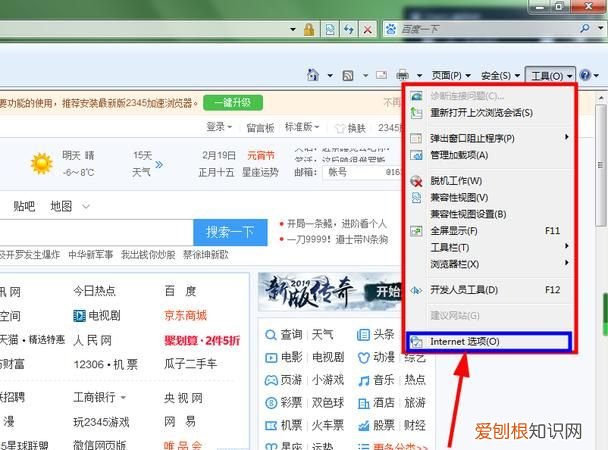Click the 股票 stock chart icon
The width and height of the screenshot is (608, 450).
(x=363, y=426)
